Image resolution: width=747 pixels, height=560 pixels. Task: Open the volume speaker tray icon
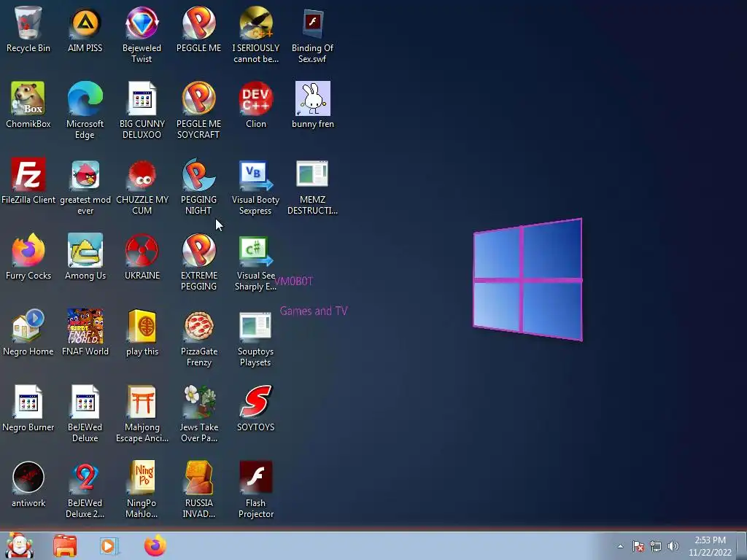pos(673,546)
